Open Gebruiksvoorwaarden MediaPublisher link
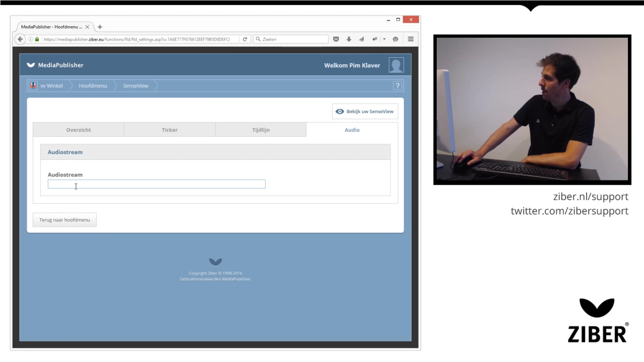The width and height of the screenshot is (644, 362). click(215, 279)
